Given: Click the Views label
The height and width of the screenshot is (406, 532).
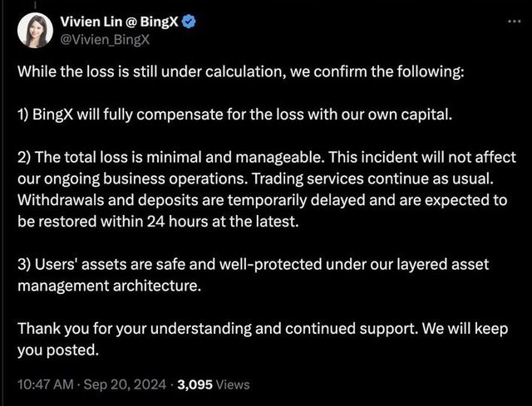Looking at the screenshot, I should point(234,384).
